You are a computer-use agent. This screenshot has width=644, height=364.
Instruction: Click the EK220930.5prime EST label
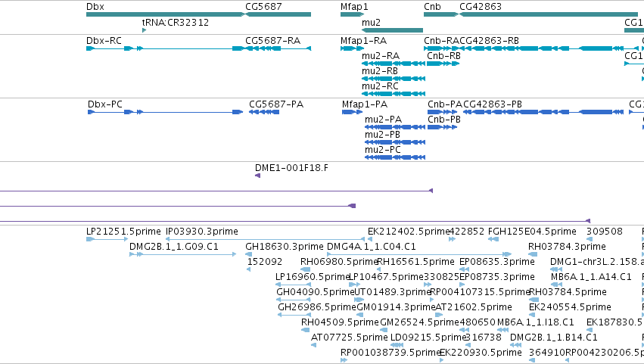481,353
